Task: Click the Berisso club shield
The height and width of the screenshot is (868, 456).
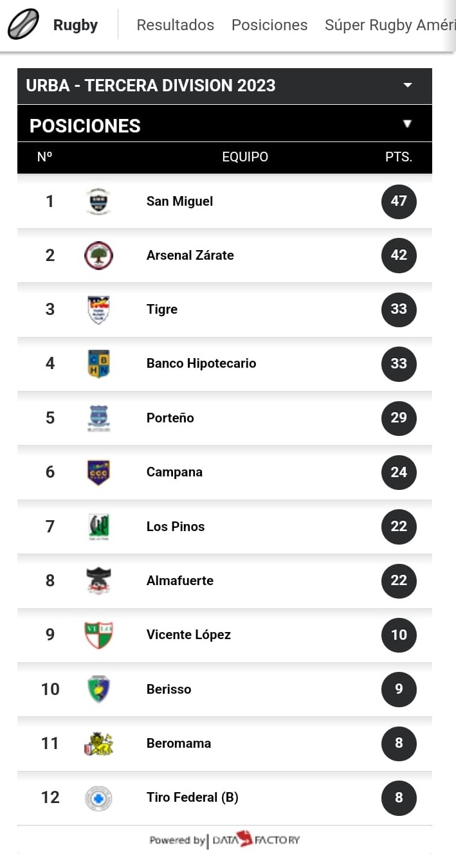Action: pos(98,689)
